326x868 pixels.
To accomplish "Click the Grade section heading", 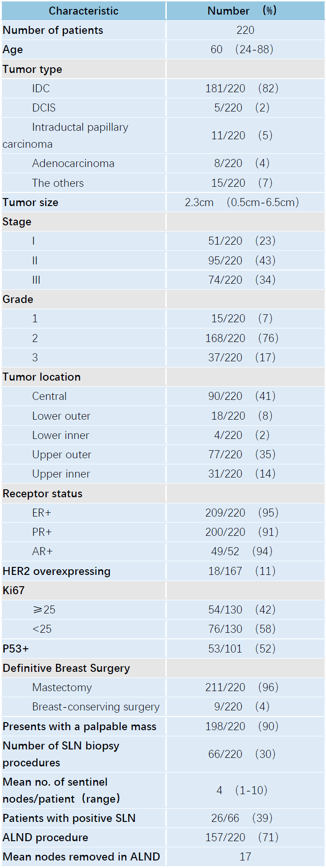I will [18, 299].
